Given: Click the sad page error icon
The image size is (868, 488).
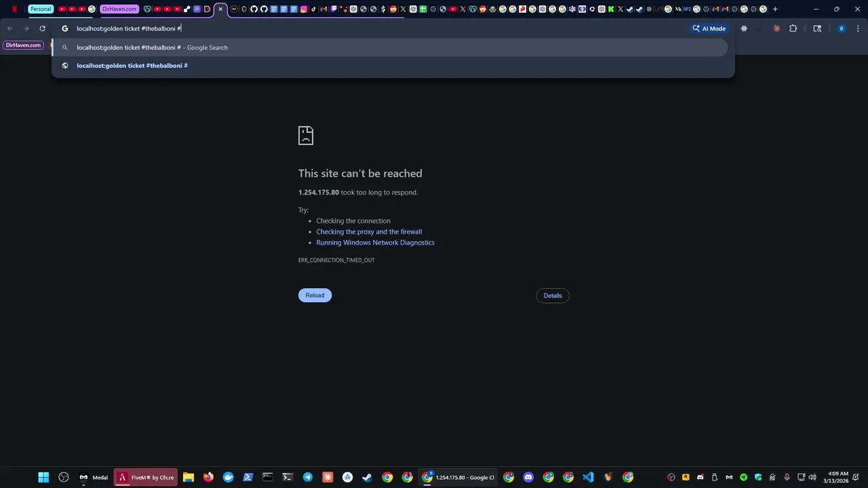Looking at the screenshot, I should pos(306,135).
